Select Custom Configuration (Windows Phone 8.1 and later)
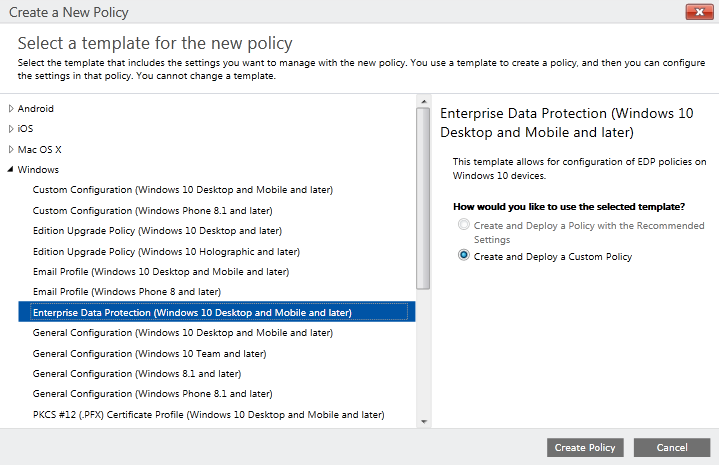Screen dimensions: 719x465 tap(152, 210)
